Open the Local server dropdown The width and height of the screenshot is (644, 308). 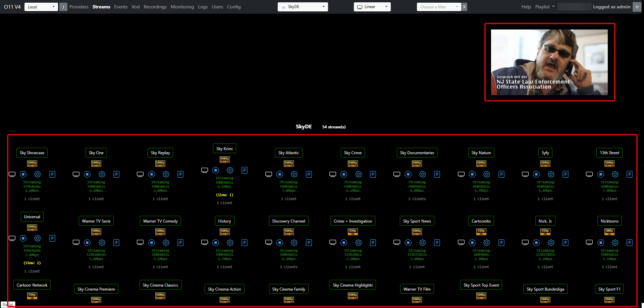pyautogui.click(x=41, y=7)
